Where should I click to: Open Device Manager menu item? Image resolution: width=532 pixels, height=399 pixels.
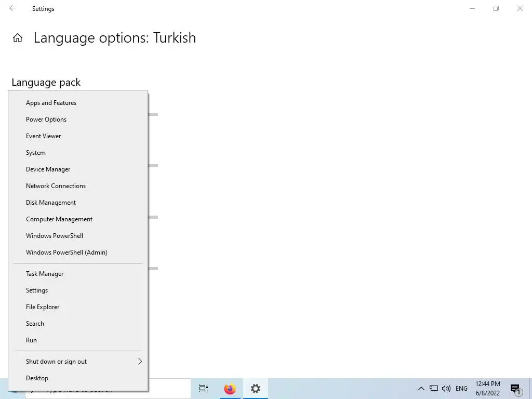pyautogui.click(x=78, y=169)
